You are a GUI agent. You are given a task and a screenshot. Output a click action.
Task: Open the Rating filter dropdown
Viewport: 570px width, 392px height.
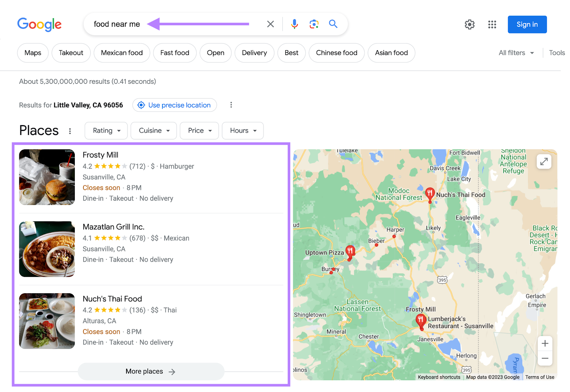[106, 130]
